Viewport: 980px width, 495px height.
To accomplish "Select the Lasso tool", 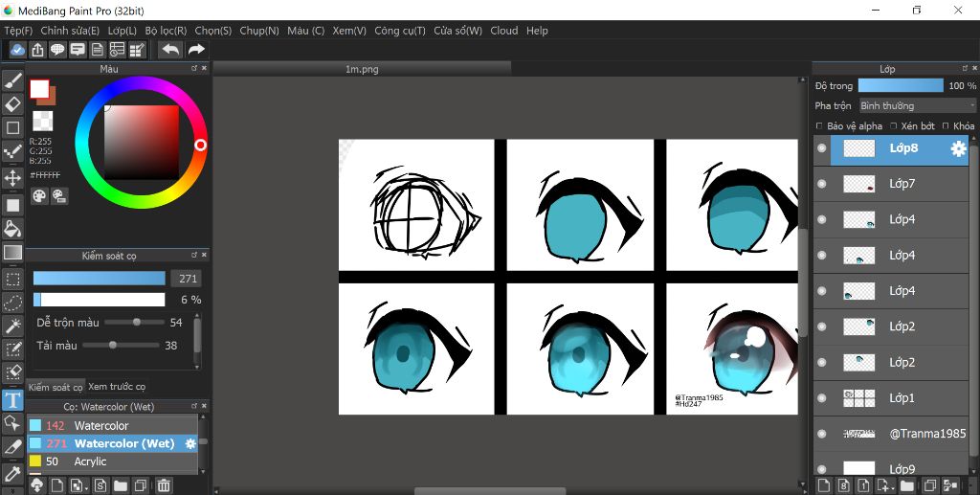I will point(12,303).
